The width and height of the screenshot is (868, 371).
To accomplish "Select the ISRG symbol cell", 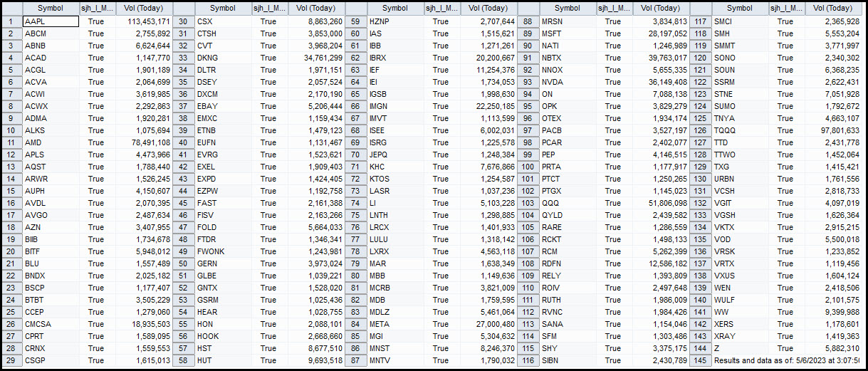I will click(x=395, y=142).
